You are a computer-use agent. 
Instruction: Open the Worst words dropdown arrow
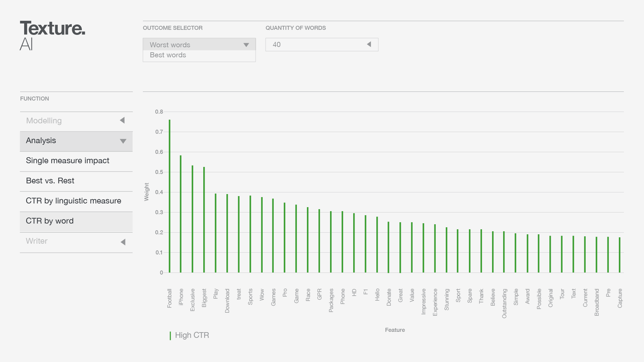[x=246, y=45]
